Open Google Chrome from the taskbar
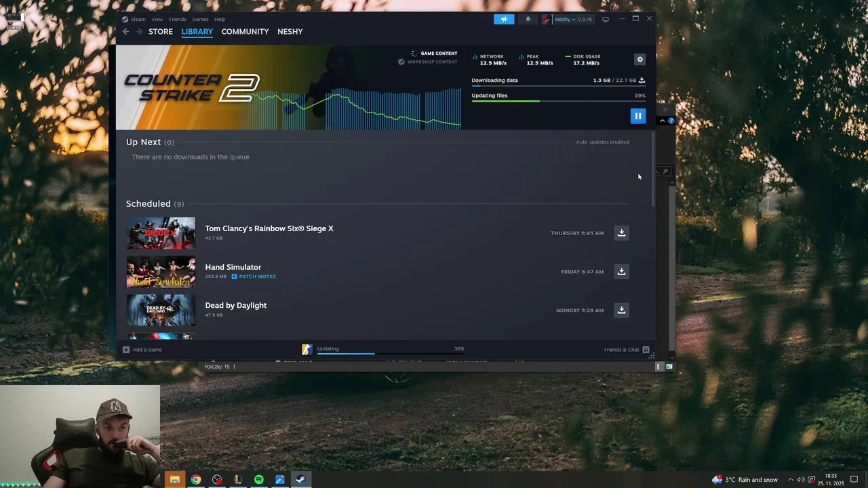 pos(195,480)
